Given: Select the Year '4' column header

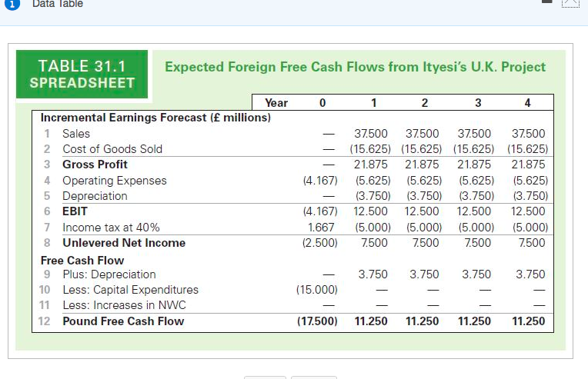Looking at the screenshot, I should [x=528, y=102].
